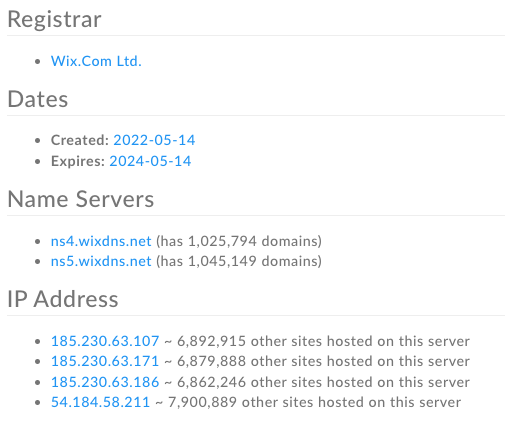Open IP address 185.230.63.171
Image resolution: width=505 pixels, height=423 pixels.
click(105, 361)
